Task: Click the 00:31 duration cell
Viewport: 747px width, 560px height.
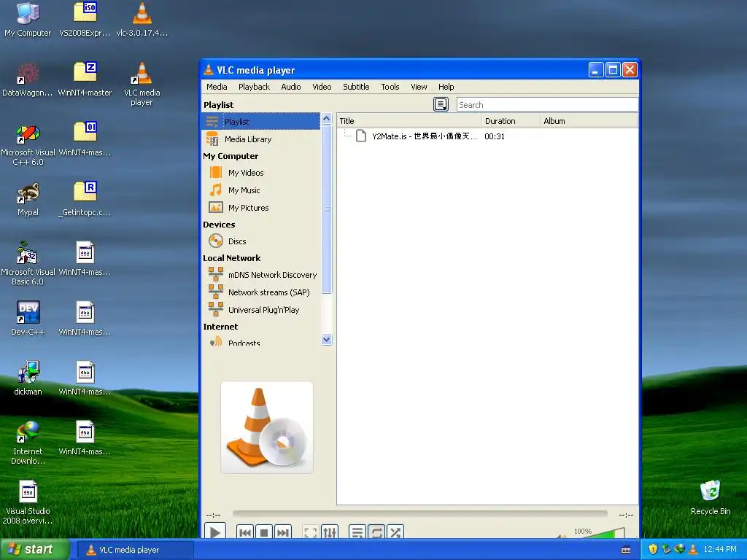Action: click(495, 136)
